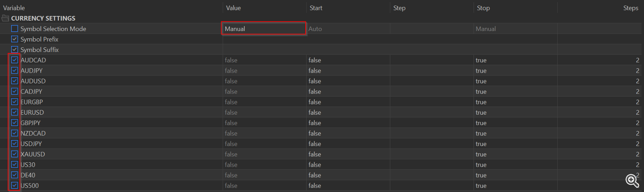This screenshot has height=192, width=644.
Task: Toggle the XAUUSD checkbox
Action: pos(15,154)
